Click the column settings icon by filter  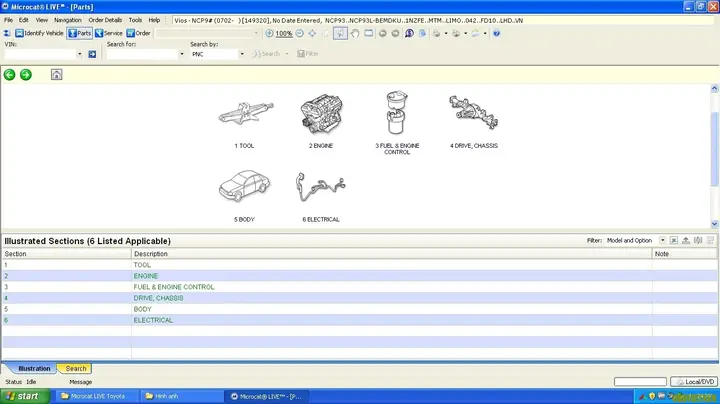(698, 241)
